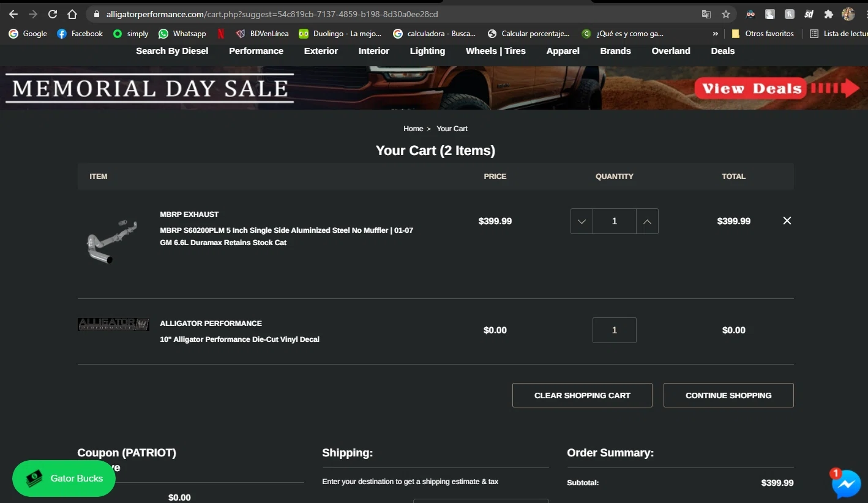The width and height of the screenshot is (868, 503).
Task: Click the ALLIGATOR PERFORMANCE brand name
Action: click(211, 323)
